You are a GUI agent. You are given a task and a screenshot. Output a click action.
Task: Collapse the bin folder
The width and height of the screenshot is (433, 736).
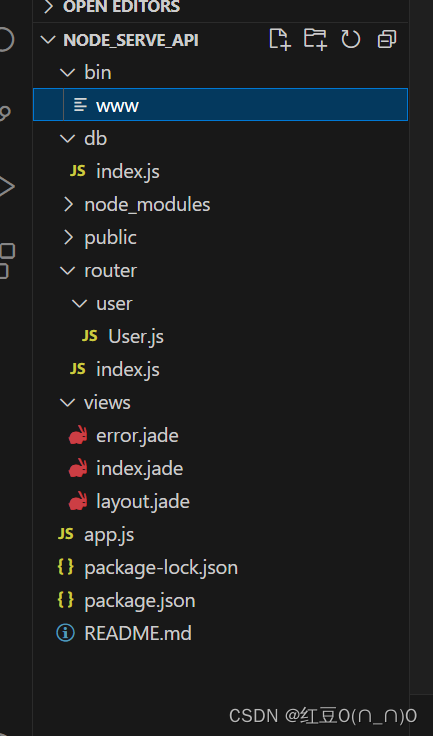[68, 73]
